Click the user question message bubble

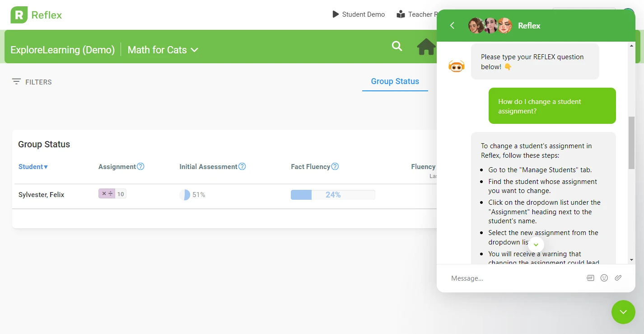[x=552, y=106]
